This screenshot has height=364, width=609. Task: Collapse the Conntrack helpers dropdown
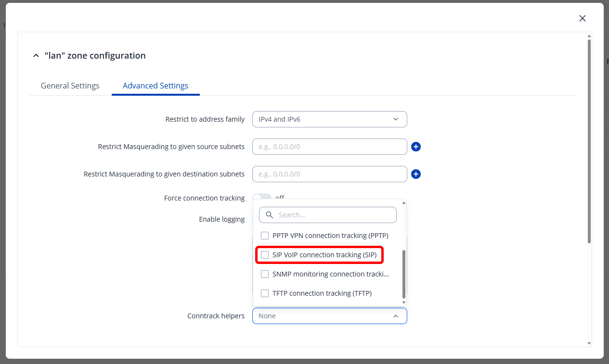[x=395, y=316]
